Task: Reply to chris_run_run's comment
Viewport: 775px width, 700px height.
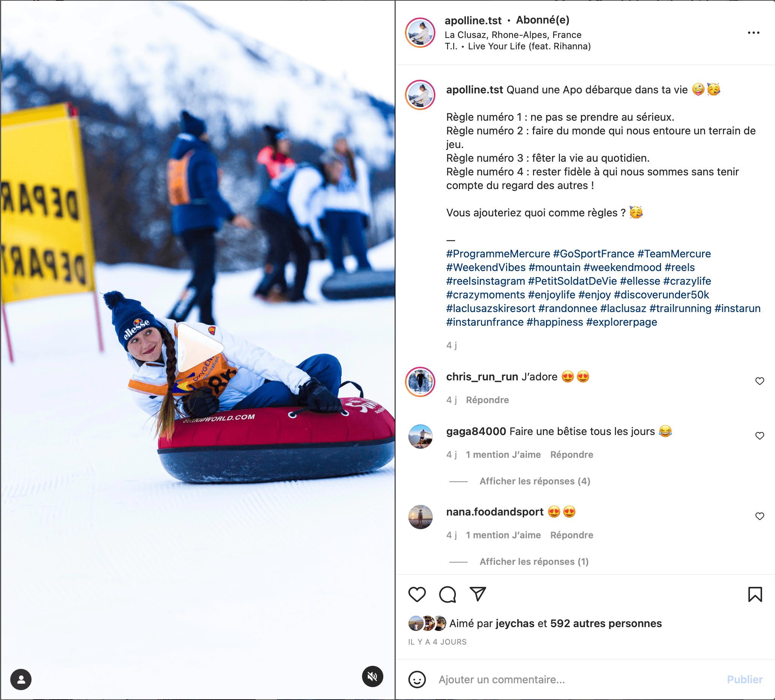Action: click(x=487, y=400)
